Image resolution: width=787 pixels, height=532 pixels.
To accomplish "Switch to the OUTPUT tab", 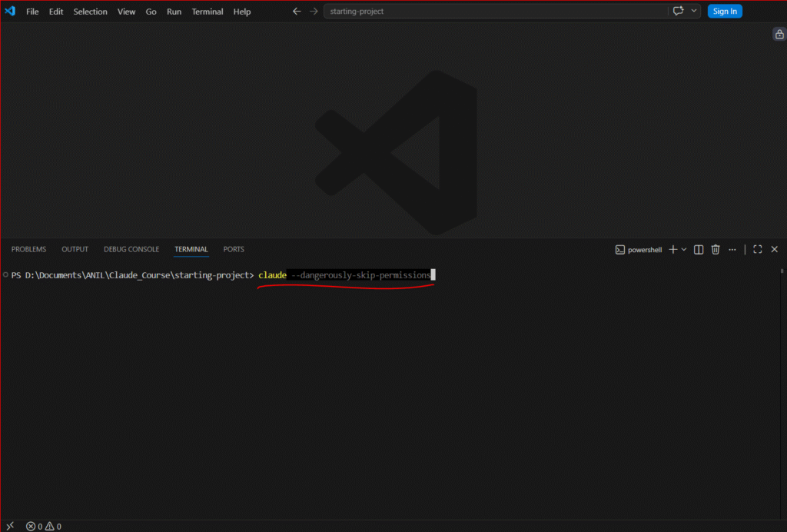I will 75,249.
